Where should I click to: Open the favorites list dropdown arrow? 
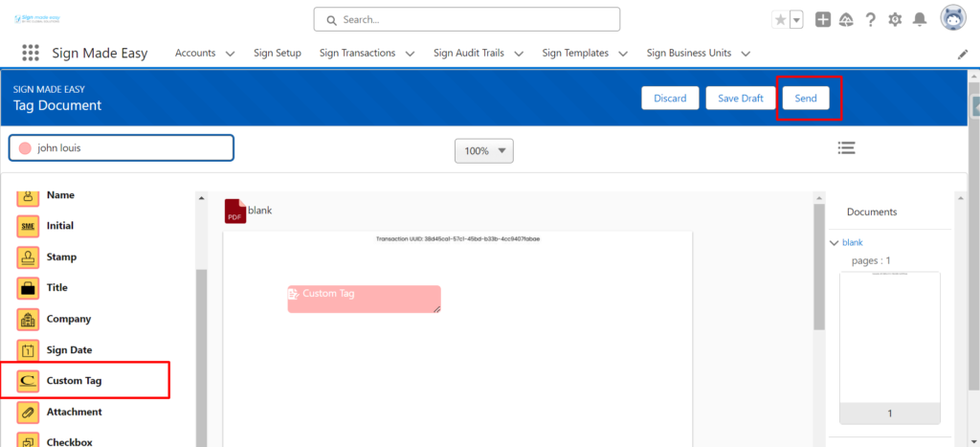[796, 20]
